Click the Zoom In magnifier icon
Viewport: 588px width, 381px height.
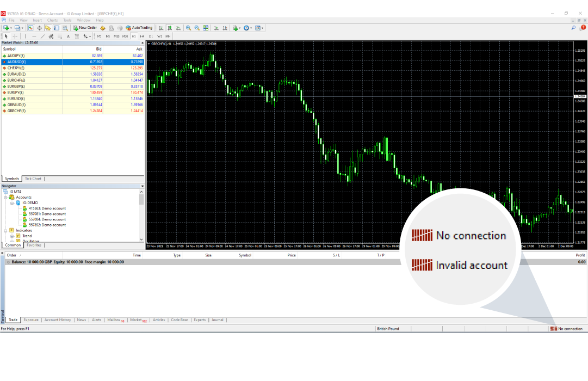click(x=188, y=28)
